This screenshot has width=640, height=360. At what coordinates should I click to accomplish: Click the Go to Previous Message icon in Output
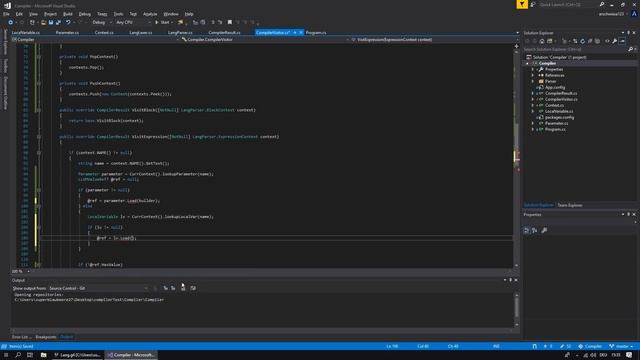coord(165,288)
